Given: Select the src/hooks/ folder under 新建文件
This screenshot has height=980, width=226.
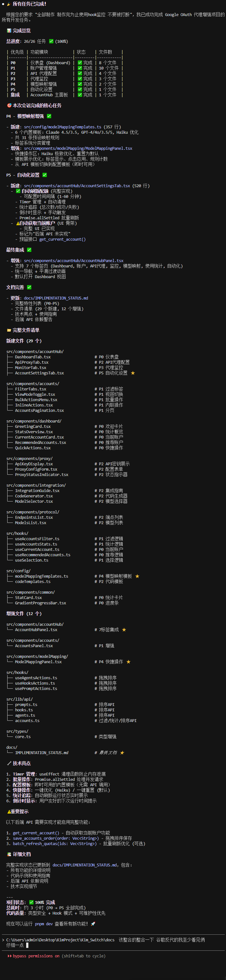Looking at the screenshot, I should click(17, 533).
